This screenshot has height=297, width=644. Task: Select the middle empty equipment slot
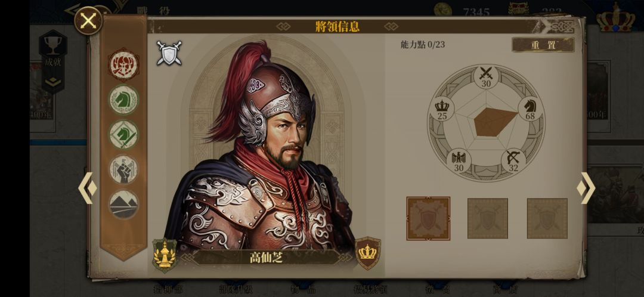[488, 218]
